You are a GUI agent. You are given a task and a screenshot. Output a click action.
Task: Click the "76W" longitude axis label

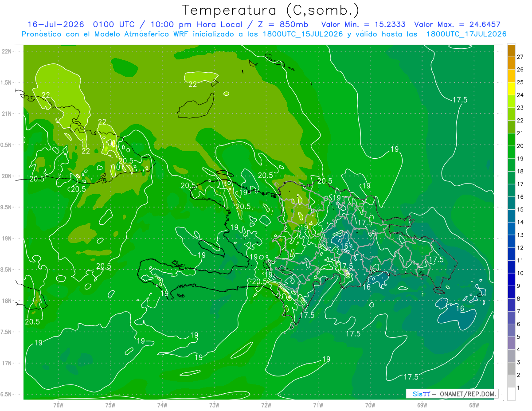pos(58,405)
